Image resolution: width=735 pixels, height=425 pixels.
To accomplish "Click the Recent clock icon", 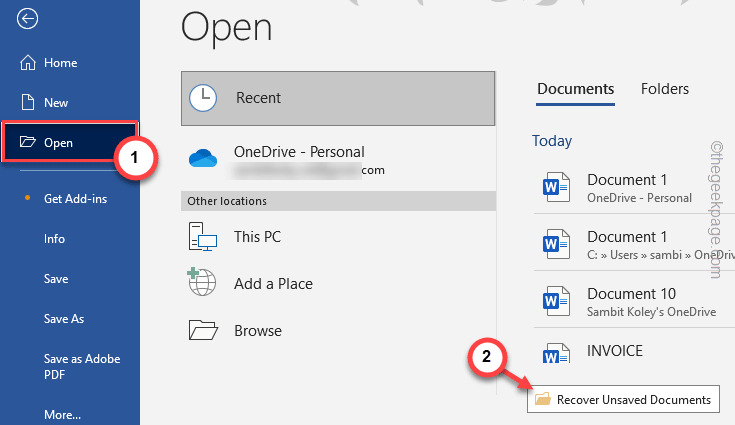I will [x=203, y=98].
